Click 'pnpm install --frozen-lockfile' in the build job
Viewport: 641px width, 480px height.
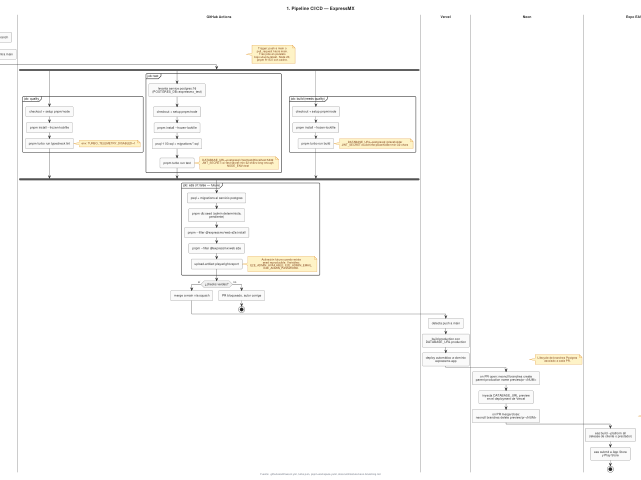coord(316,128)
